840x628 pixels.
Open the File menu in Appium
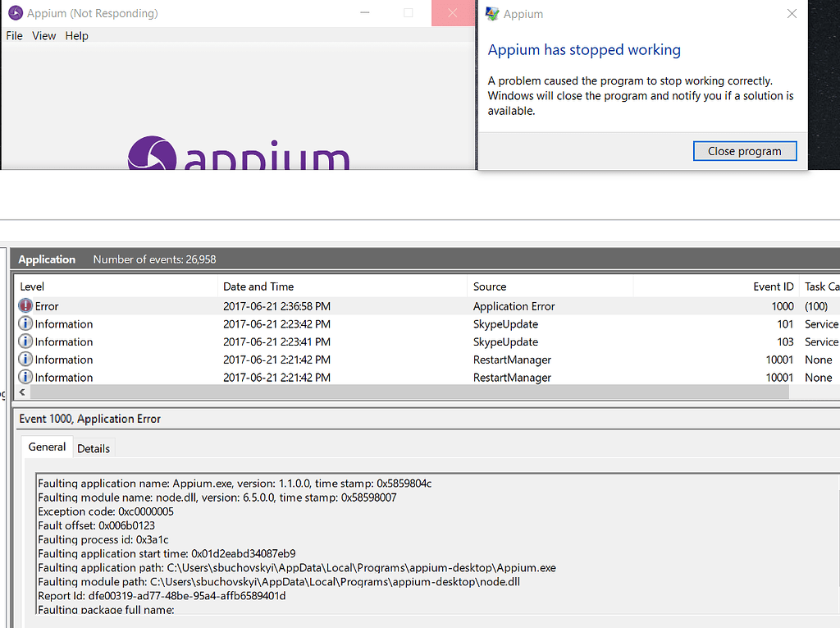15,35
